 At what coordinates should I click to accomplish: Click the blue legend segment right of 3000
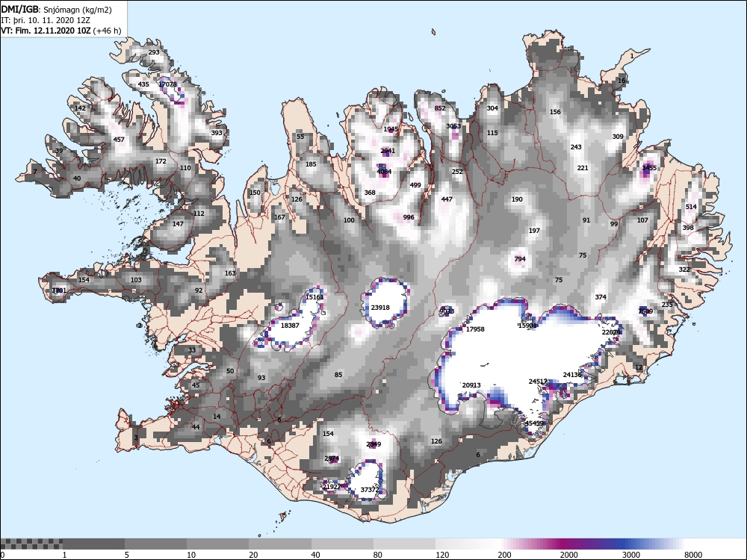(x=653, y=544)
